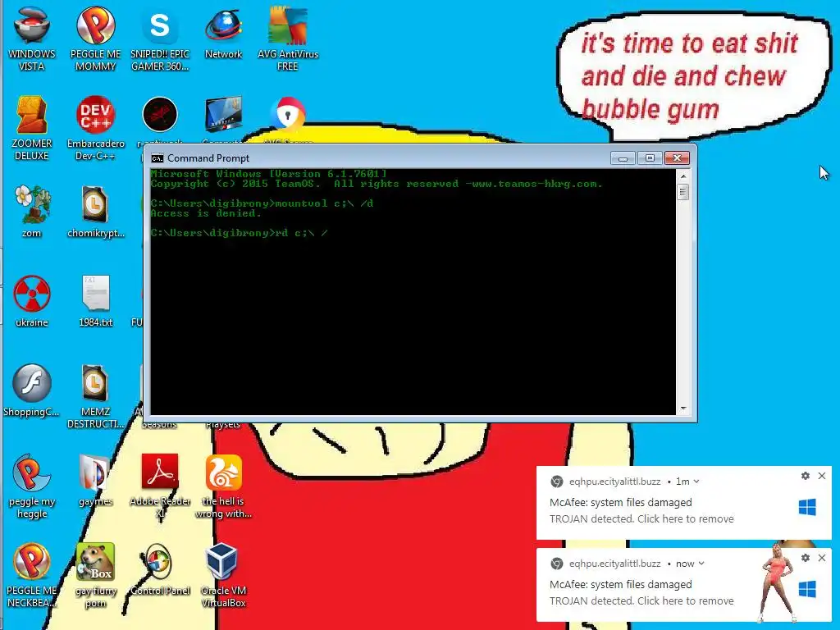840x630 pixels.
Task: Open the gaymes folder
Action: pyautogui.click(x=95, y=481)
